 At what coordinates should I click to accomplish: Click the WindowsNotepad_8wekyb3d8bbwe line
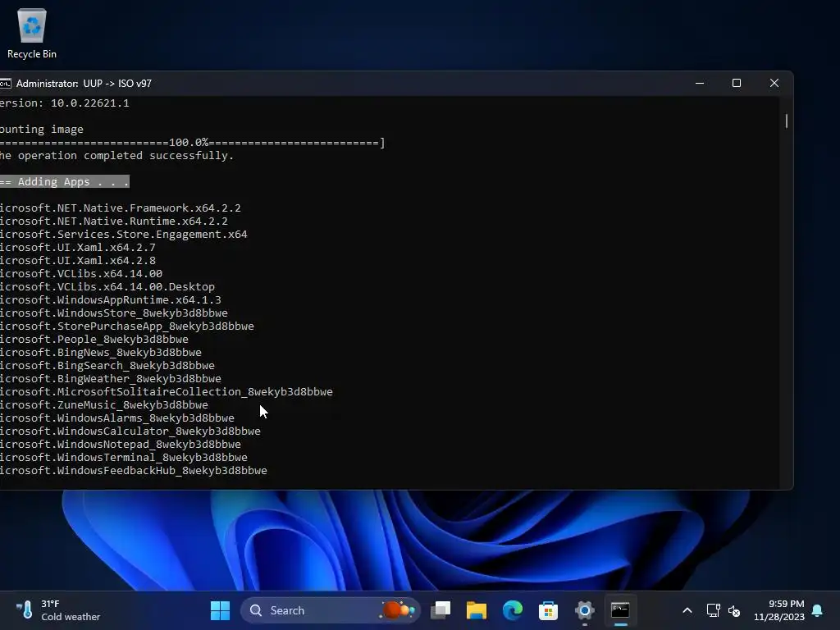(121, 444)
